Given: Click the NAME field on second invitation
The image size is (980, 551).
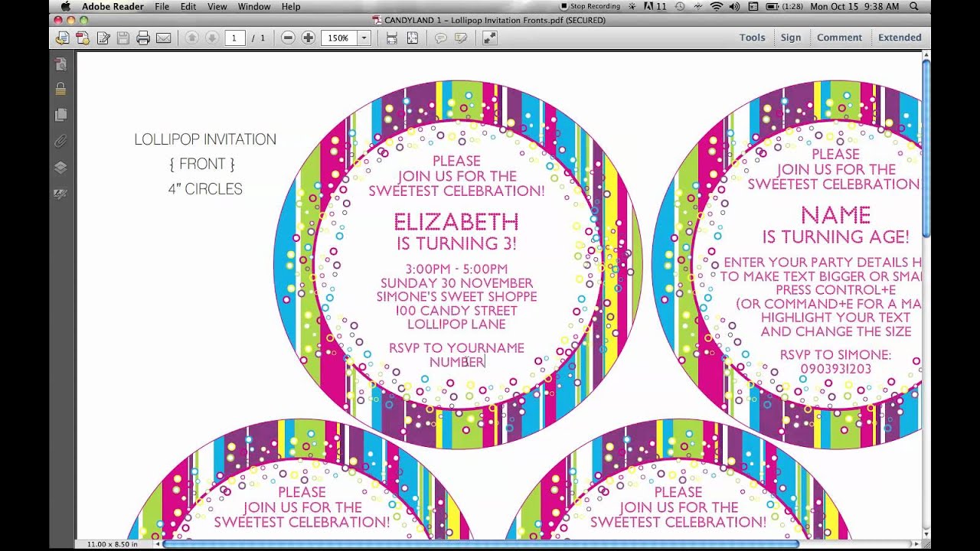Looking at the screenshot, I should pyautogui.click(x=835, y=215).
